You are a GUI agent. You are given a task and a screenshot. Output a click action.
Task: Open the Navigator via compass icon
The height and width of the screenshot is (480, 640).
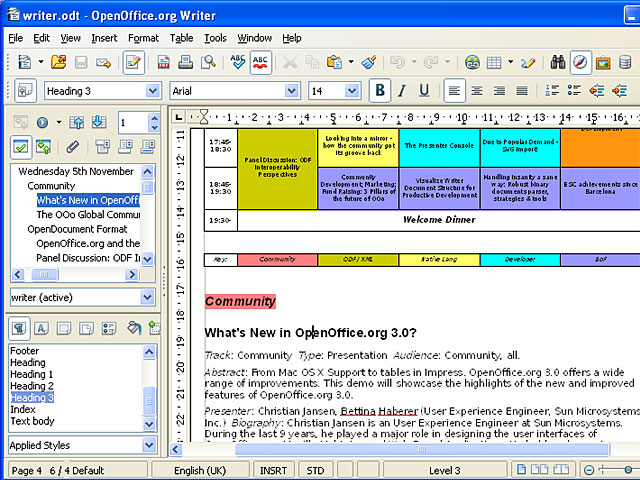point(581,62)
